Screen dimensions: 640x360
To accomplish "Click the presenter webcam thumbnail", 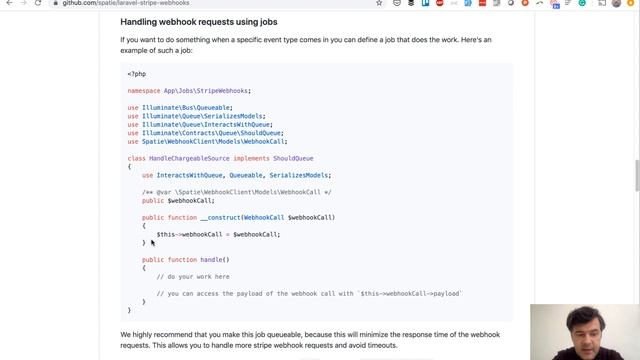I will coord(585,332).
